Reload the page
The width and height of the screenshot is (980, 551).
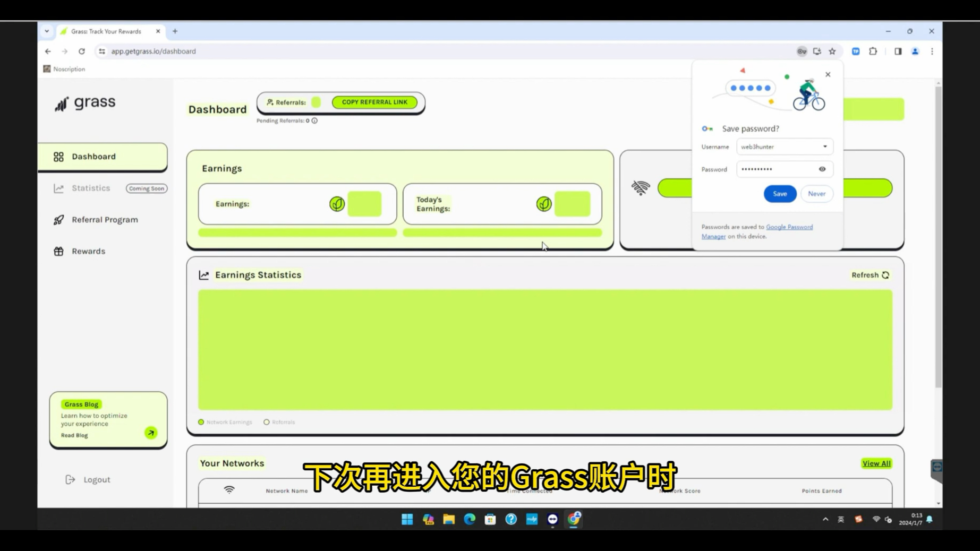click(82, 51)
